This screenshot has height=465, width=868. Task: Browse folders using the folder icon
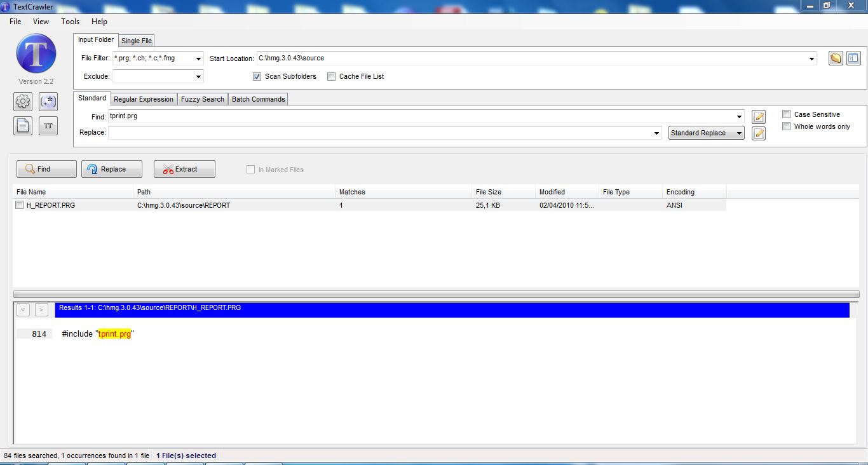click(x=835, y=58)
